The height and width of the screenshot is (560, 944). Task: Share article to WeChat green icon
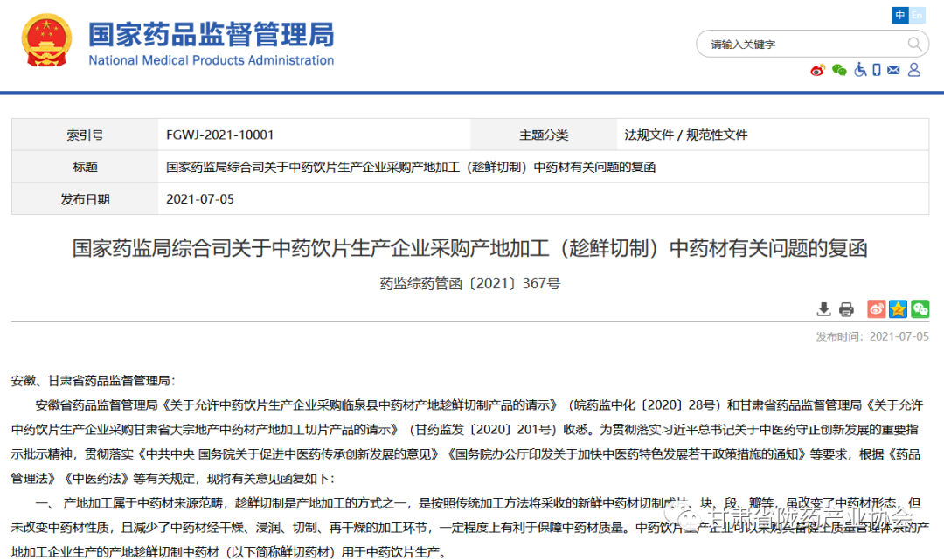pos(920,309)
